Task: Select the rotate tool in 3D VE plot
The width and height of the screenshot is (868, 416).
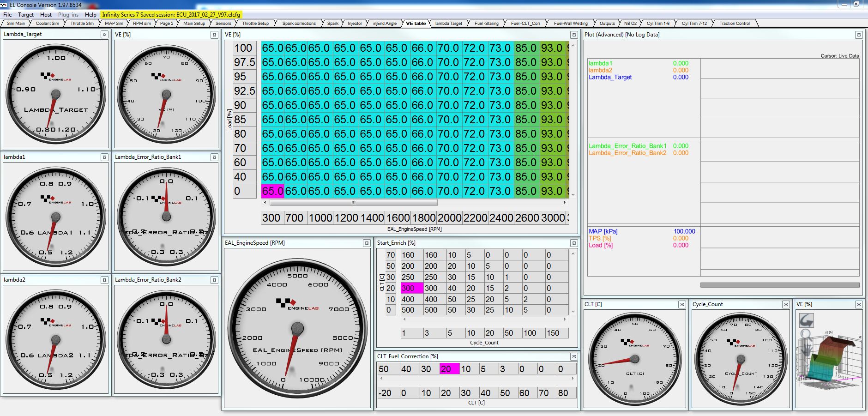Action: tap(806, 320)
